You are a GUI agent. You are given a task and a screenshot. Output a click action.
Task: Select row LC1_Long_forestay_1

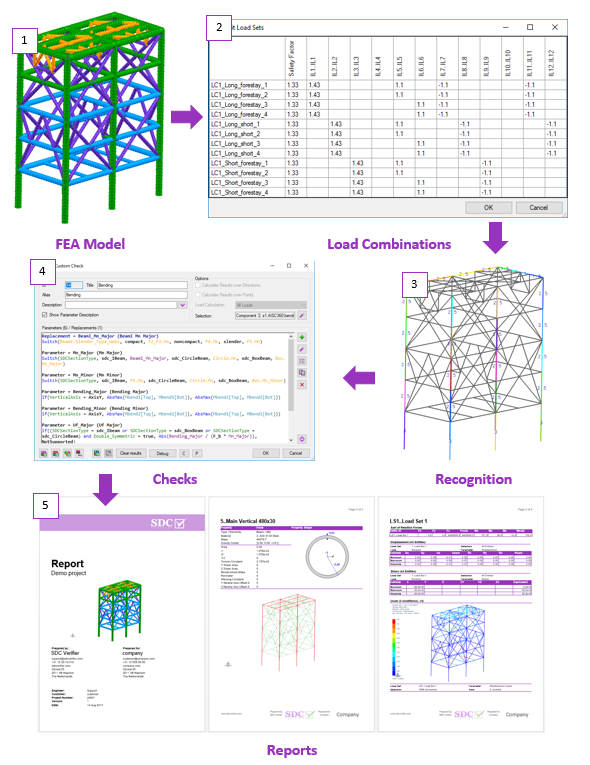point(388,85)
